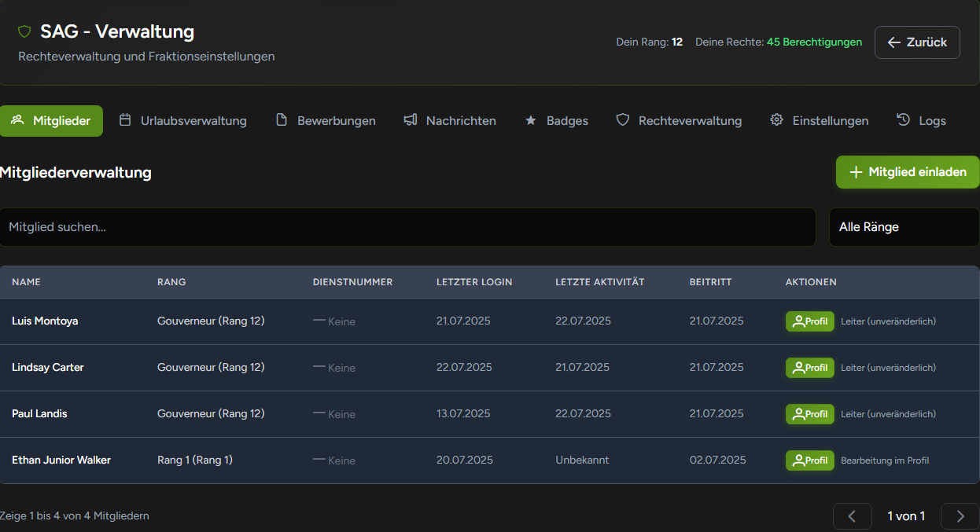The width and height of the screenshot is (980, 532).
Task: Click the 02.07.2025 join date
Action: (717, 460)
